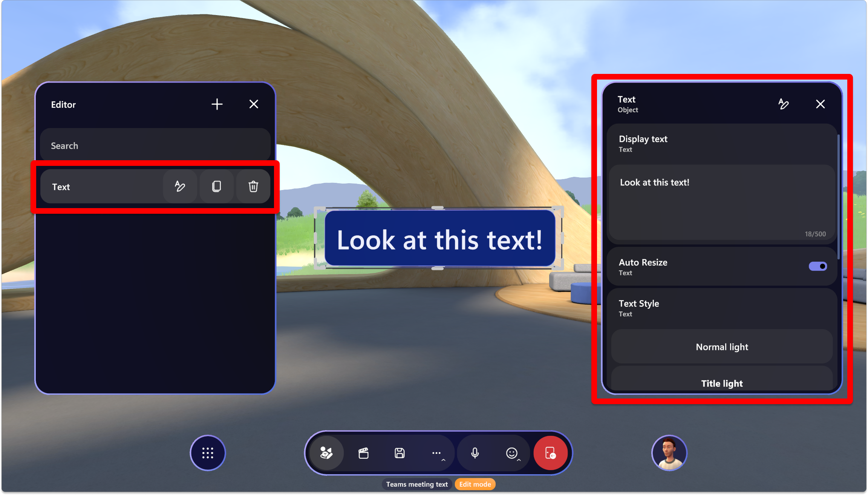This screenshot has width=868, height=495.
Task: Click into Display text input field
Action: tap(721, 203)
